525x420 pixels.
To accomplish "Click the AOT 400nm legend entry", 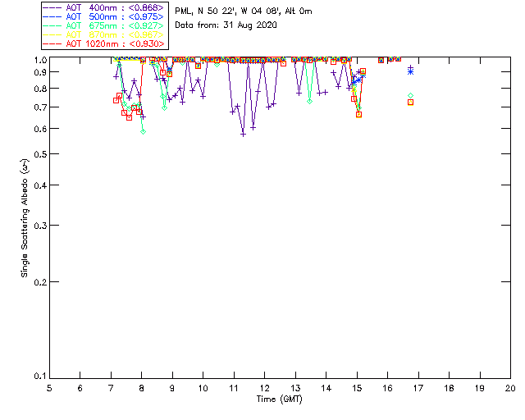I will click(x=103, y=7).
